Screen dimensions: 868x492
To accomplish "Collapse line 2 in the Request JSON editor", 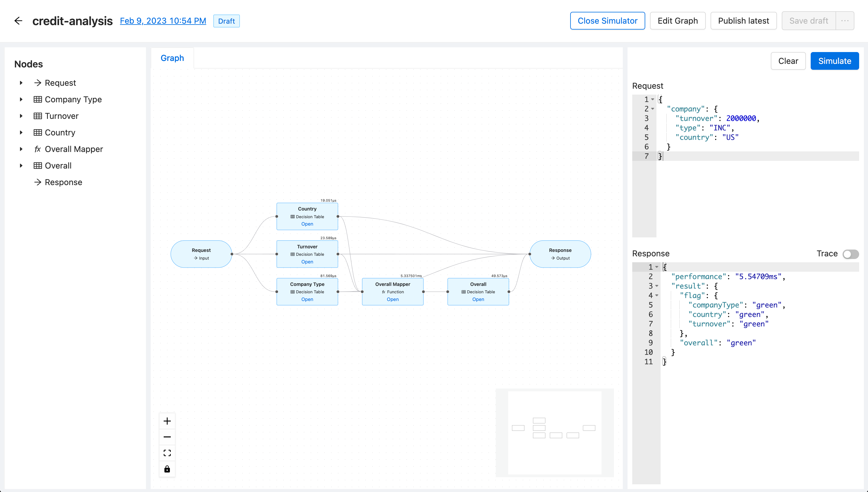I will click(653, 109).
